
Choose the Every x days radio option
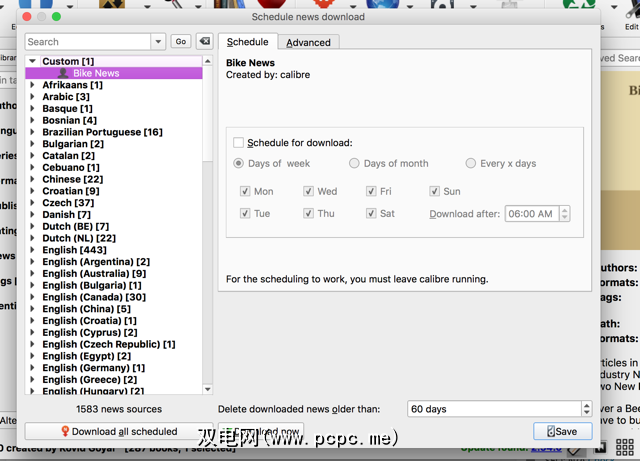471,164
